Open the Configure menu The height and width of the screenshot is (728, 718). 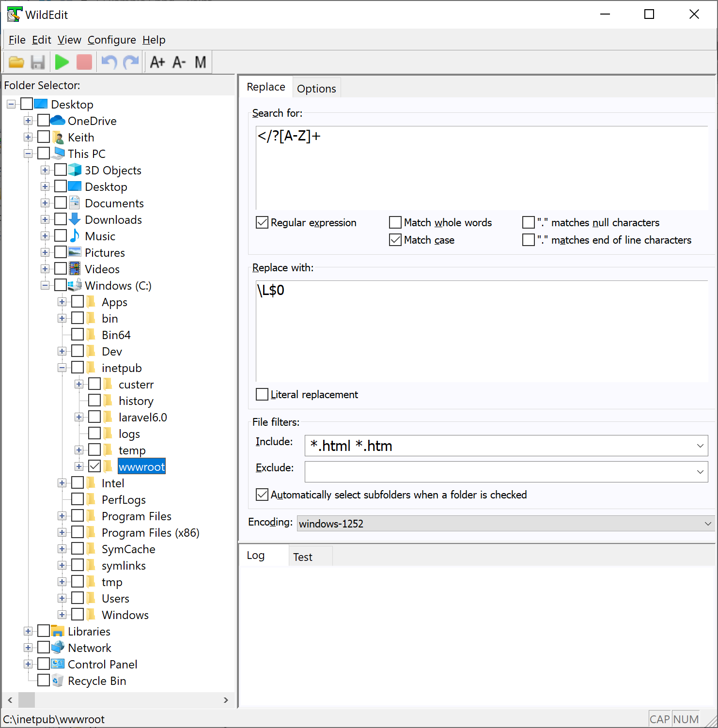point(112,40)
